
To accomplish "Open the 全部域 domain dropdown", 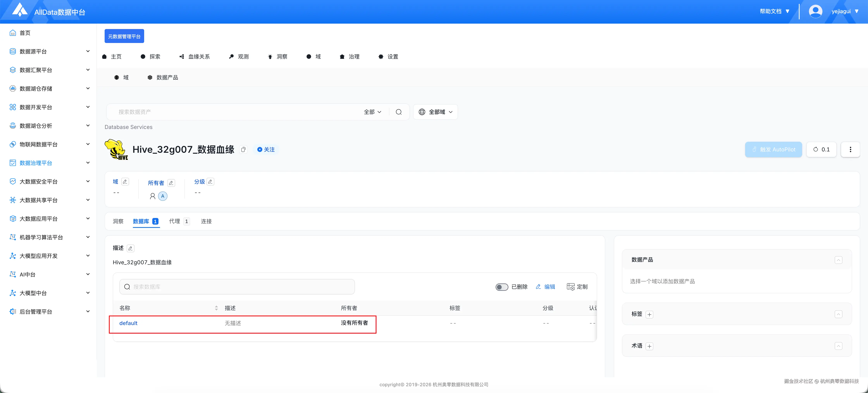I will click(x=435, y=112).
